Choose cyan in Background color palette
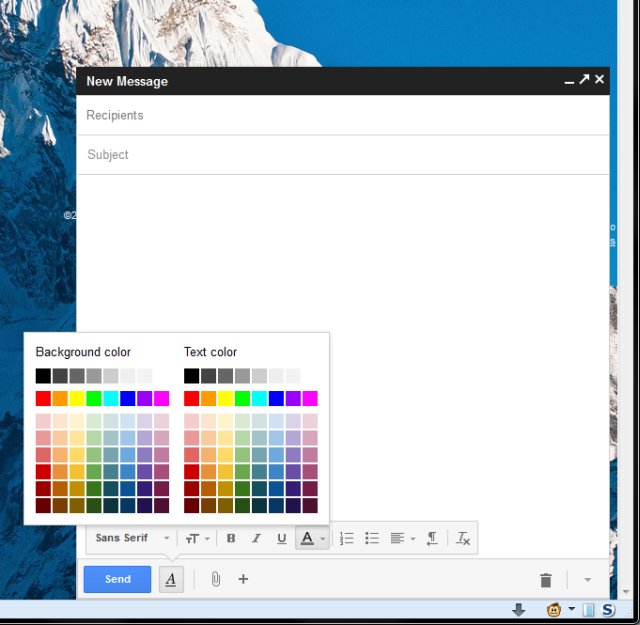 click(111, 398)
